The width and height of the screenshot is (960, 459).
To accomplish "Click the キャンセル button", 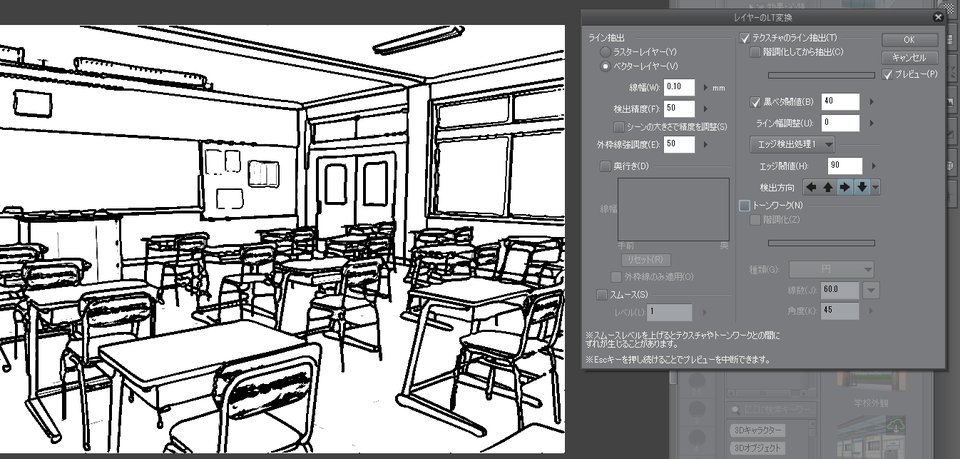I will (x=909, y=57).
